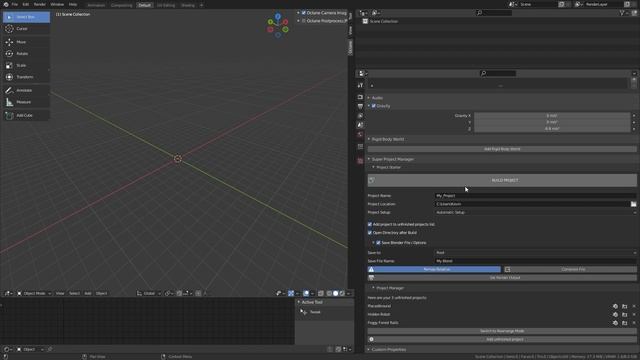Click Add Rigid Body World button
The image size is (640, 360).
pyautogui.click(x=502, y=149)
